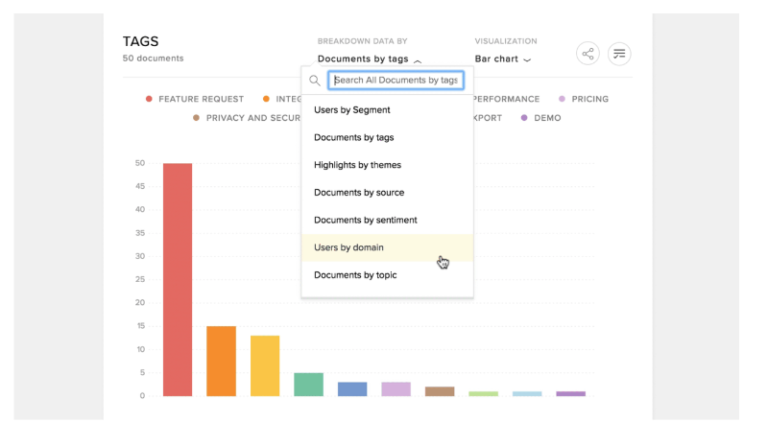
Task: Toggle the Privacy and Security legend dot
Action: point(197,118)
